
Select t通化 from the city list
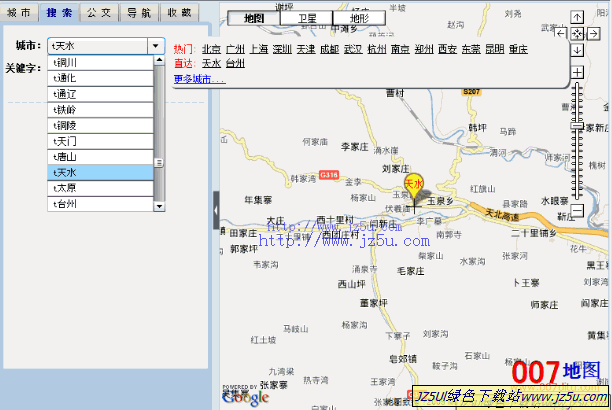101,78
